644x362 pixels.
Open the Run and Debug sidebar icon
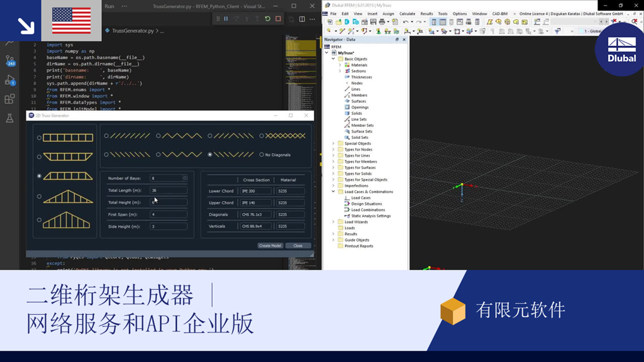(x=10, y=80)
